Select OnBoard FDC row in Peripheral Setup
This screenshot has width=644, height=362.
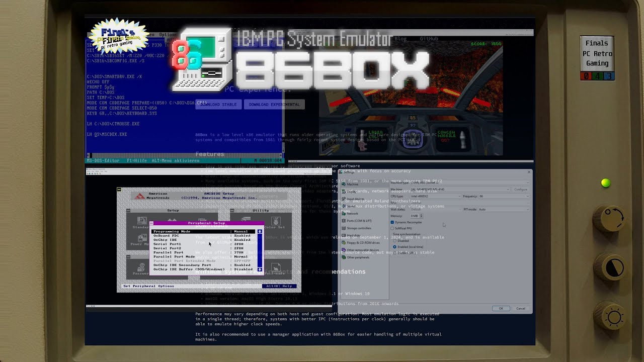tap(203, 236)
